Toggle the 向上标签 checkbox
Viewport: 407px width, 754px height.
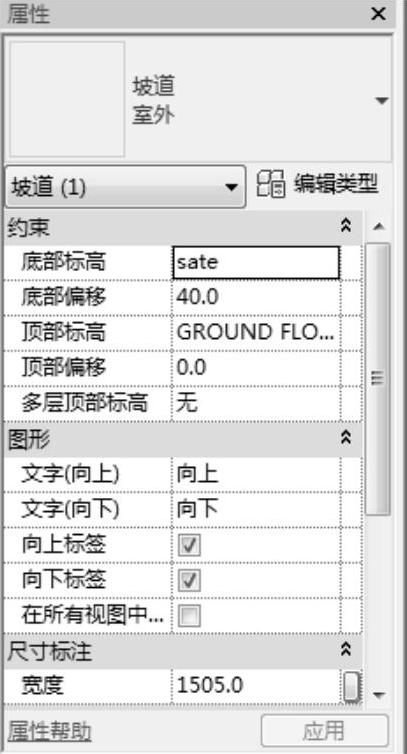pos(189,545)
